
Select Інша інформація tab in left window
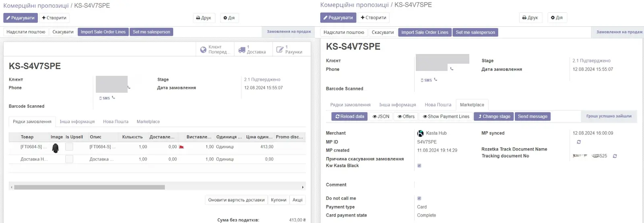[x=77, y=121]
